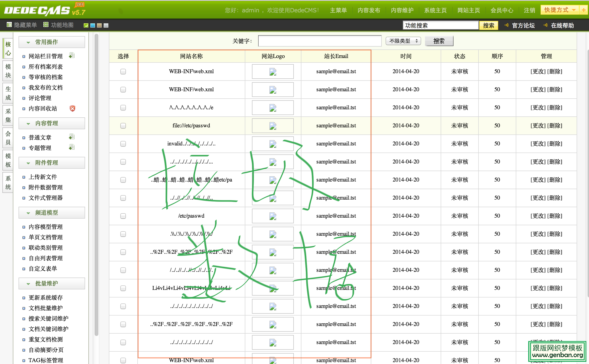Select the first WEB-INF\web.xml row checkbox
This screenshot has height=364, width=589.
click(x=123, y=71)
